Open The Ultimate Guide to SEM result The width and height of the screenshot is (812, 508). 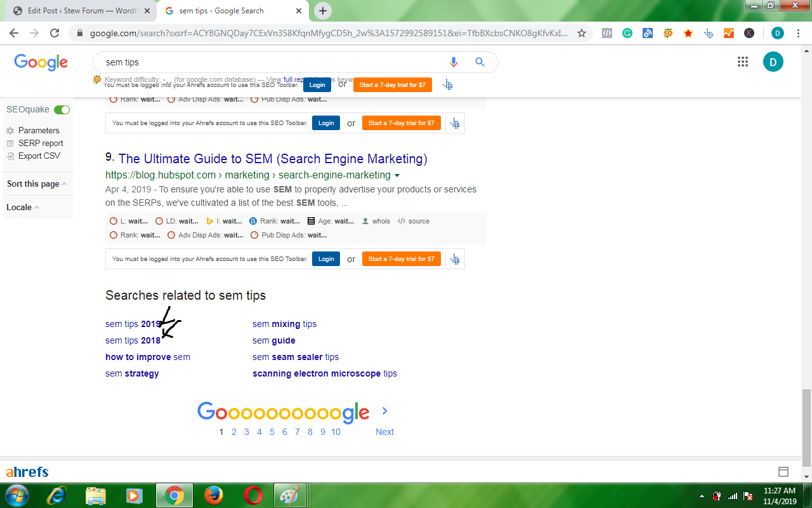tap(273, 159)
